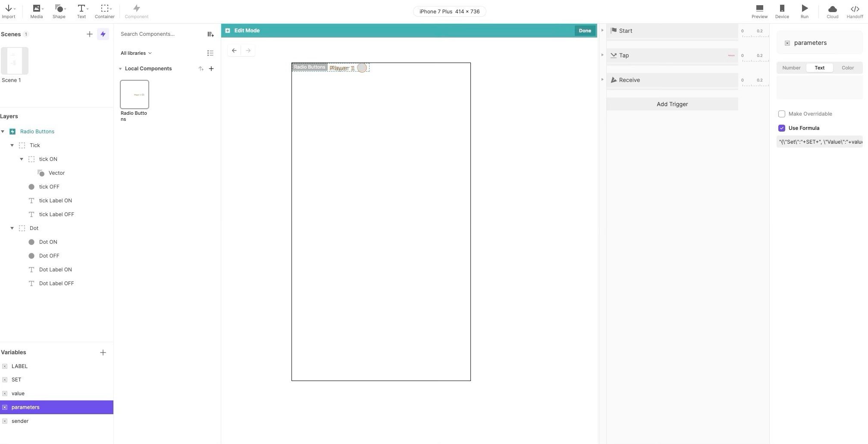Open the Handoff panel
Screen dimensions: 868x444
coord(855,11)
